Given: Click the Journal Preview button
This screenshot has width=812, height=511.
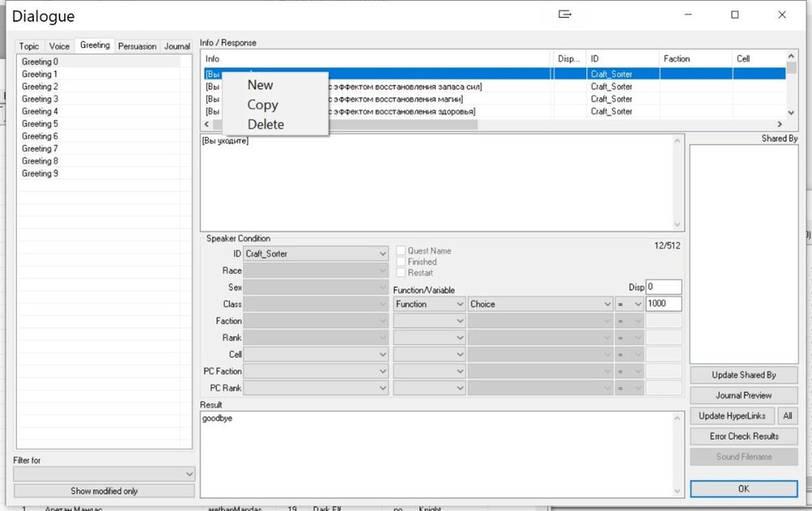Looking at the screenshot, I should tap(743, 396).
